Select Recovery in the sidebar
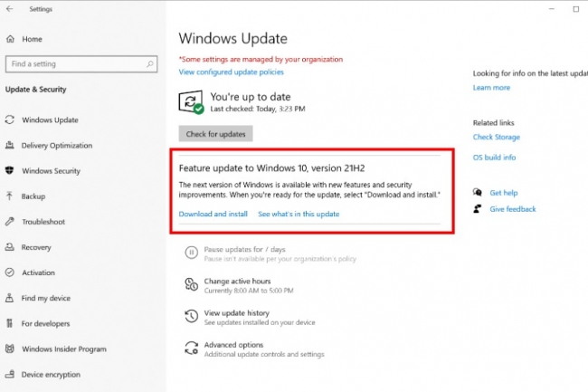Viewport: 588px width, 392px height. pos(36,247)
